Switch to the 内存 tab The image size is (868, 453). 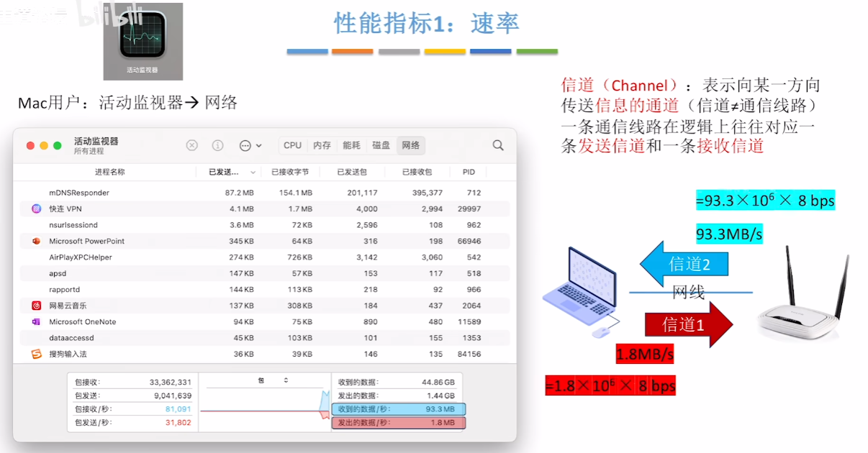(322, 145)
